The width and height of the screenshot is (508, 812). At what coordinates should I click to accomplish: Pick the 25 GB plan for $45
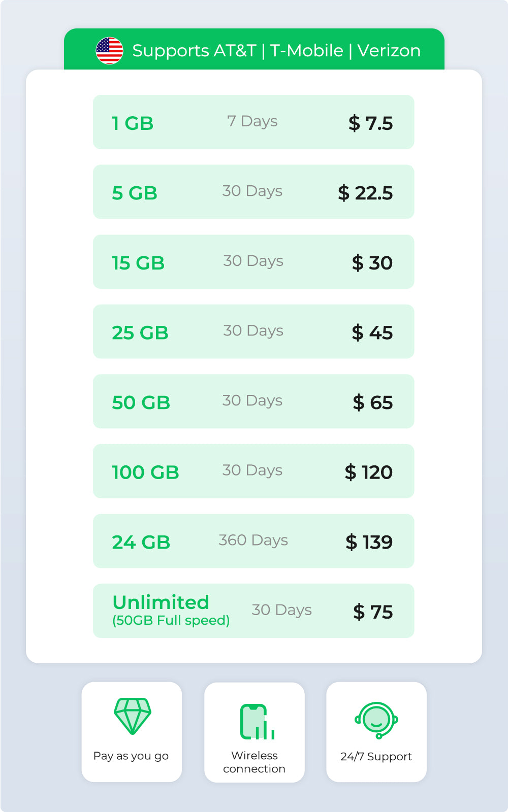coord(253,331)
